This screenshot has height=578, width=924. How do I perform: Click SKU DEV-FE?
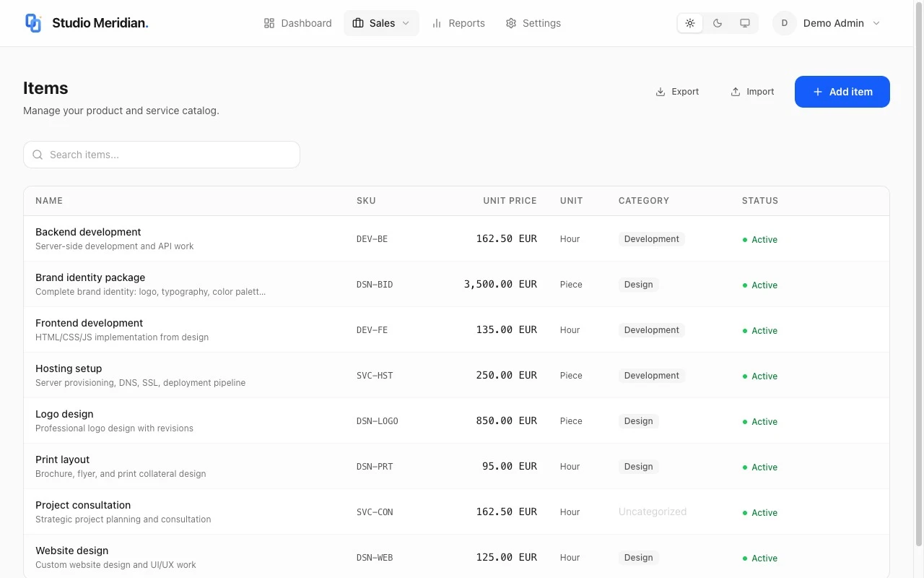372,330
